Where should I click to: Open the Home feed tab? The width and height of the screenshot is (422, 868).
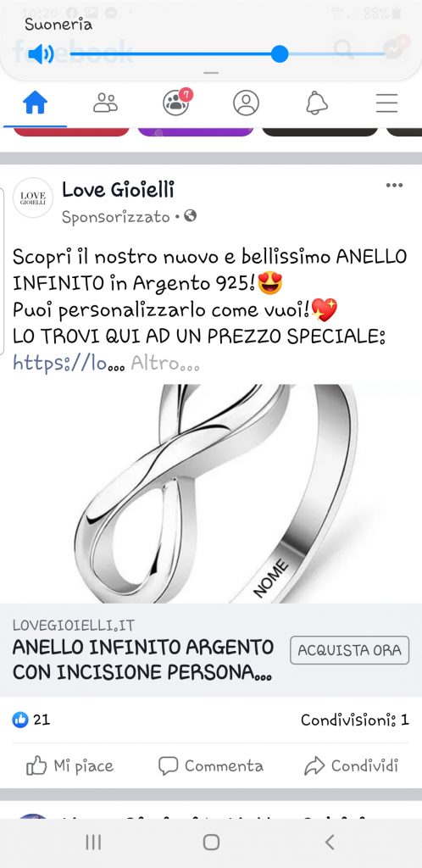[35, 103]
